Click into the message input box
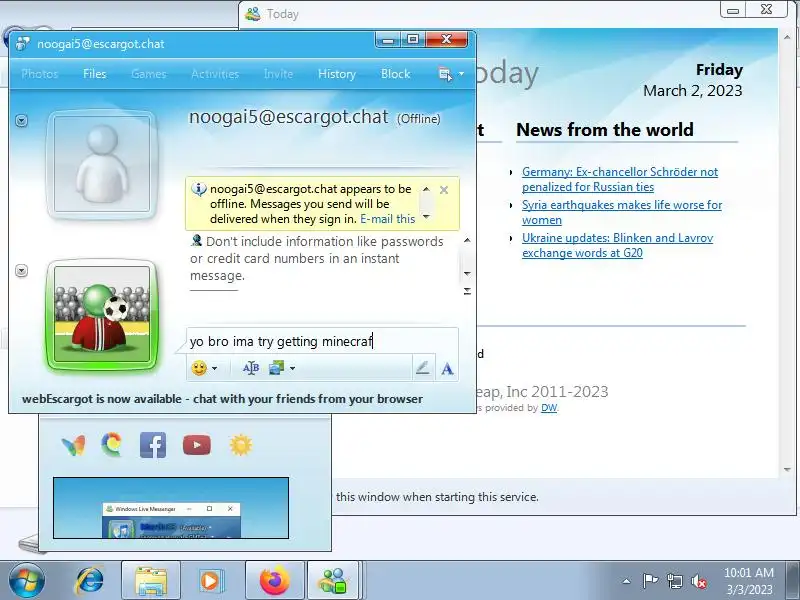 click(x=322, y=341)
